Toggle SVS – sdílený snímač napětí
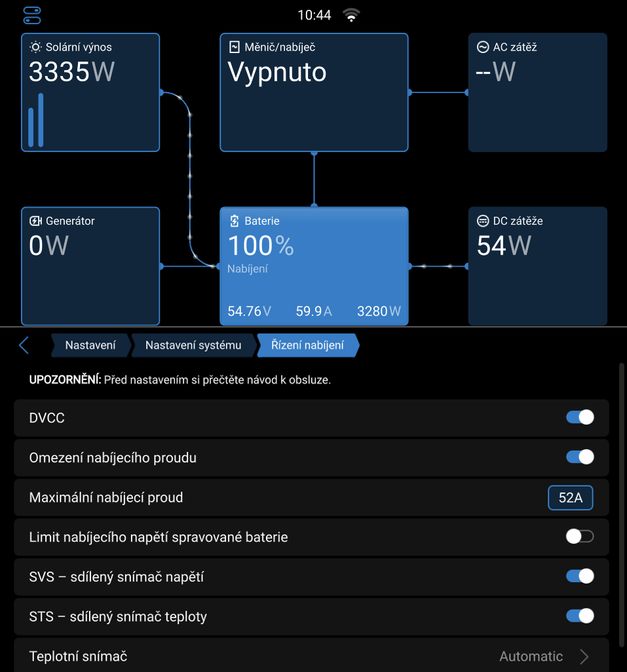The height and width of the screenshot is (672, 627). click(580, 576)
